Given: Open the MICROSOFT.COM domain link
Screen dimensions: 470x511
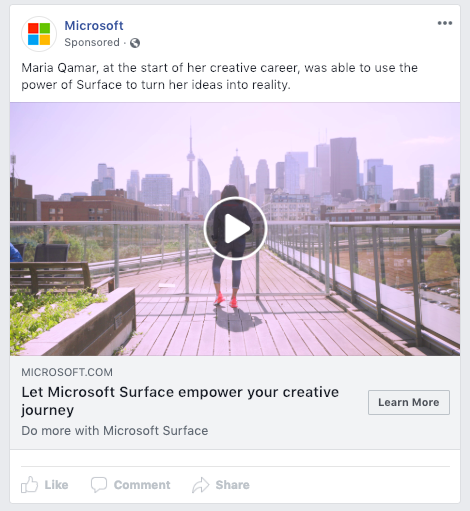Looking at the screenshot, I should click(x=67, y=372).
